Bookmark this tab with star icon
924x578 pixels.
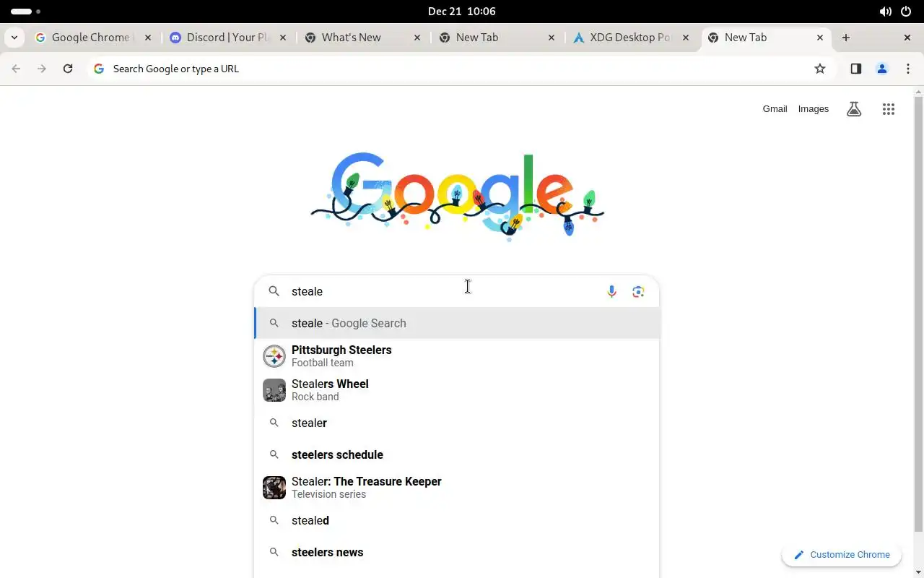[819, 69]
